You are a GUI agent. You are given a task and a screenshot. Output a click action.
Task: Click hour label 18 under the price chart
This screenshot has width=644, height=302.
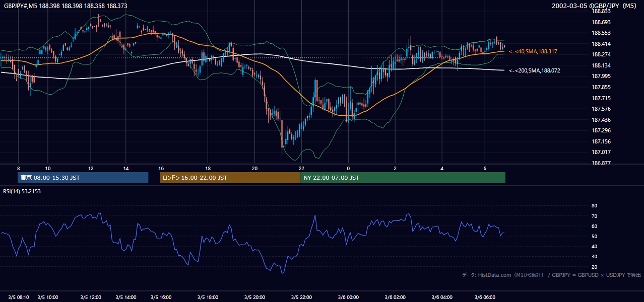pos(208,168)
